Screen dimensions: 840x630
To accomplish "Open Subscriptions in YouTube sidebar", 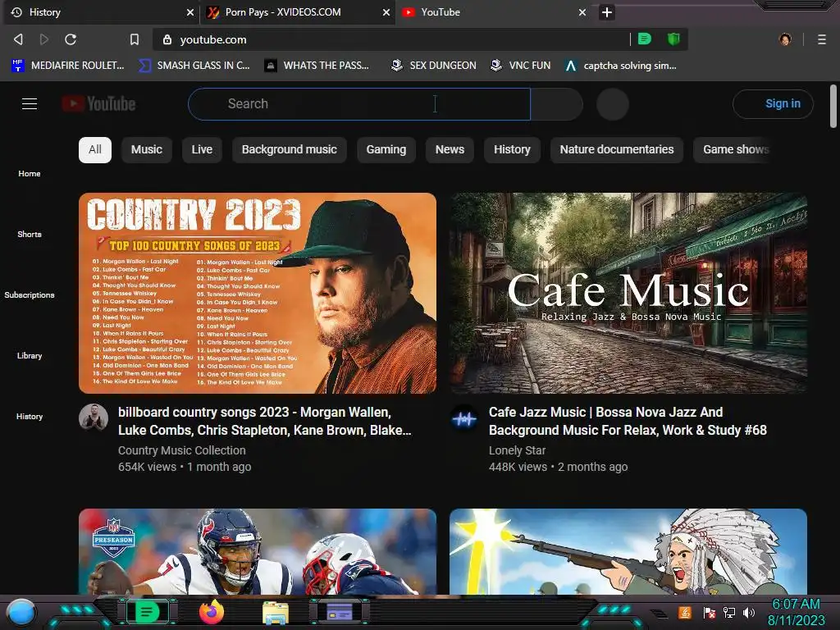I will pyautogui.click(x=30, y=294).
